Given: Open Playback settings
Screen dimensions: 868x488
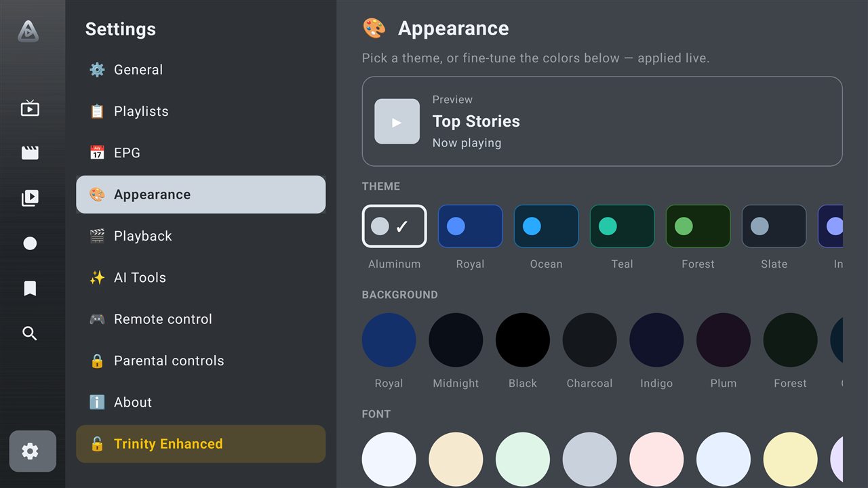Looking at the screenshot, I should [x=201, y=236].
